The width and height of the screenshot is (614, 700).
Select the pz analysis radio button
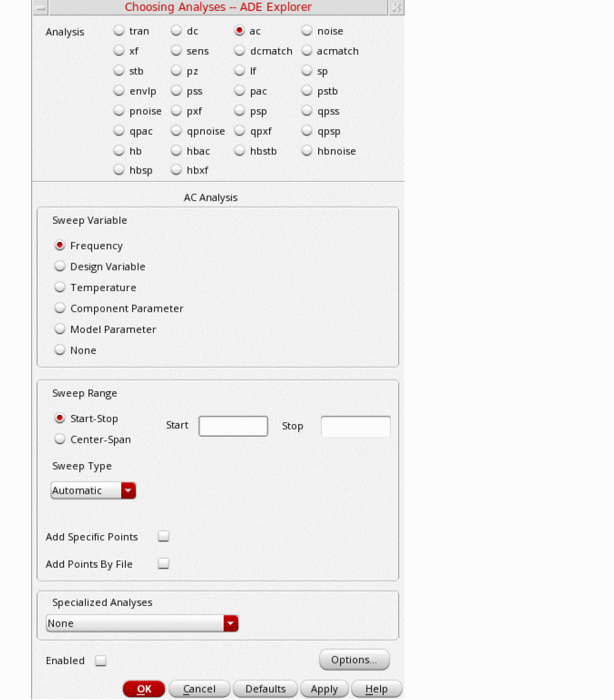(176, 71)
